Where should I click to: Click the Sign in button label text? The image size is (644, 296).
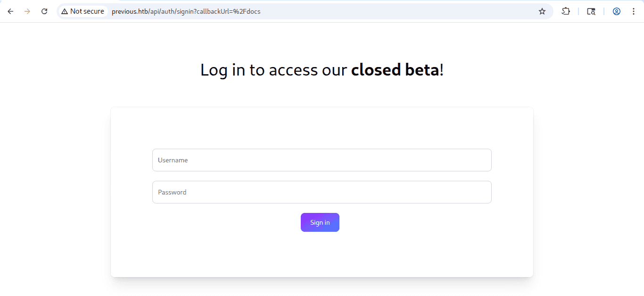pyautogui.click(x=320, y=223)
